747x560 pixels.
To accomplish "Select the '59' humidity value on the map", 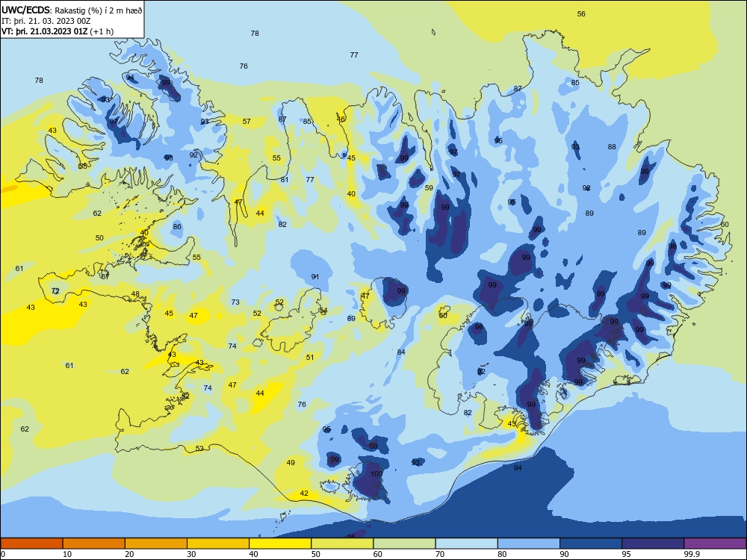I will tap(429, 187).
